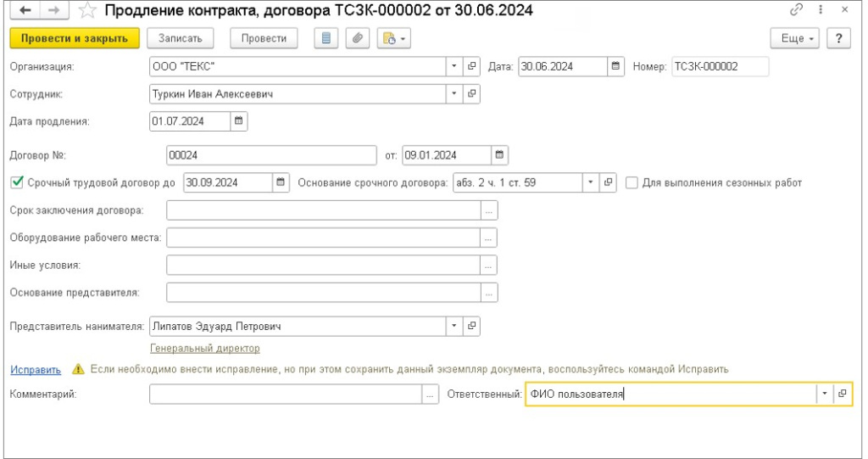The height and width of the screenshot is (459, 868).
Task: Click the Записать button
Action: coord(180,38)
